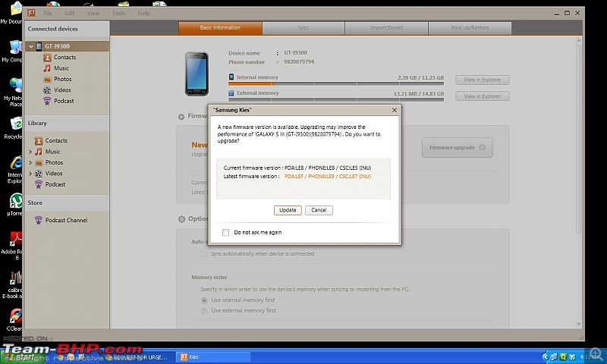Open device Music icon under GT-I9300
Image resolution: width=607 pixels, height=364 pixels.
(47, 68)
